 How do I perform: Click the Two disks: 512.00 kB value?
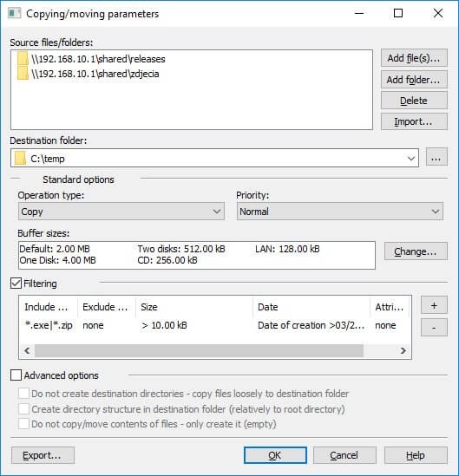181,249
